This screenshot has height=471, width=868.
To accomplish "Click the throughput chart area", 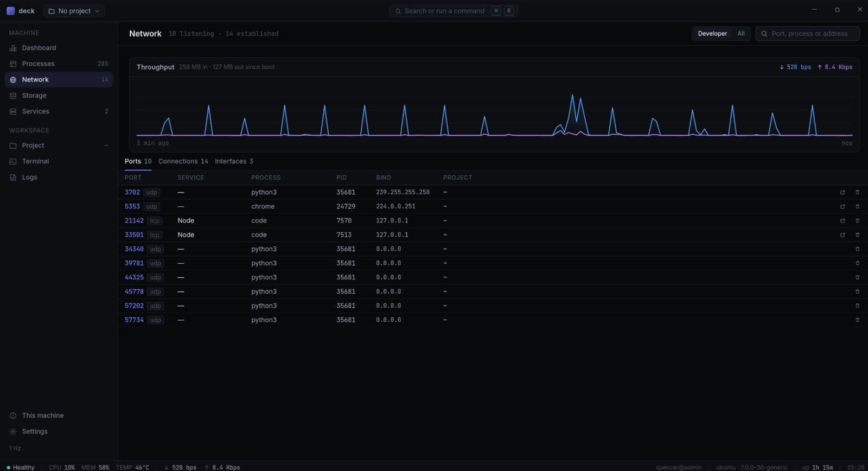I will point(494,113).
